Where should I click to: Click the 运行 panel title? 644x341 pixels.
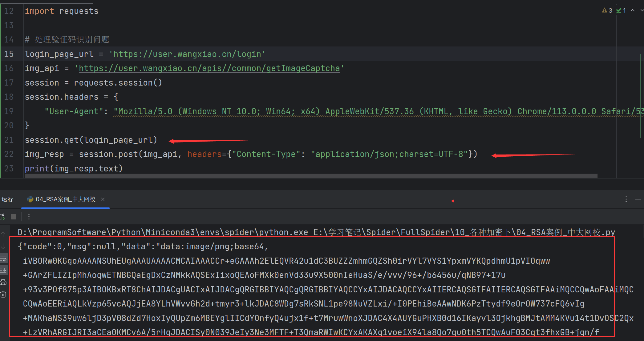click(7, 199)
